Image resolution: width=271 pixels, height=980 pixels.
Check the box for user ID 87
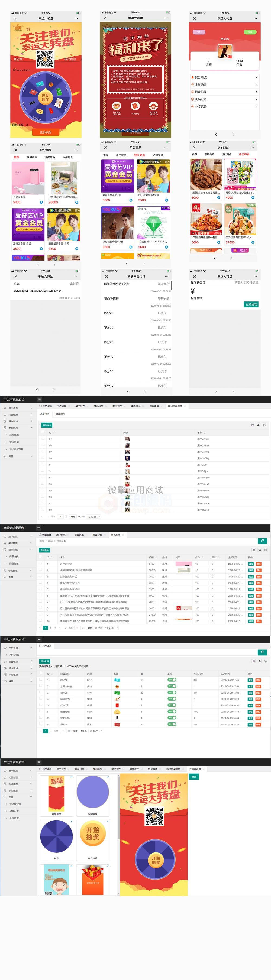[x=43, y=439]
